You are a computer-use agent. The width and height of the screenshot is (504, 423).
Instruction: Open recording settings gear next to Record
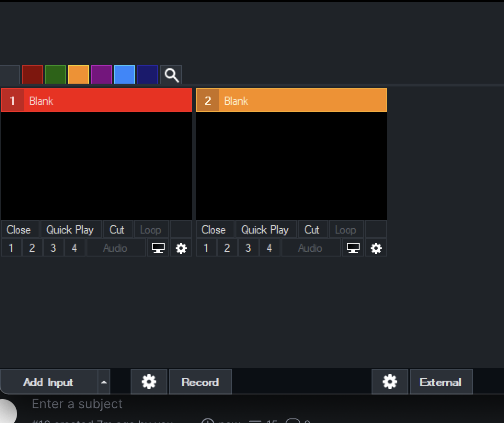pos(149,382)
